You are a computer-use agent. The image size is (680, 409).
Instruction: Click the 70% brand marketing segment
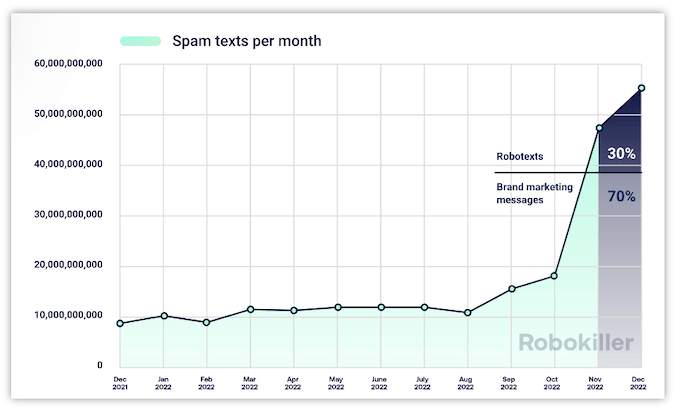point(621,197)
